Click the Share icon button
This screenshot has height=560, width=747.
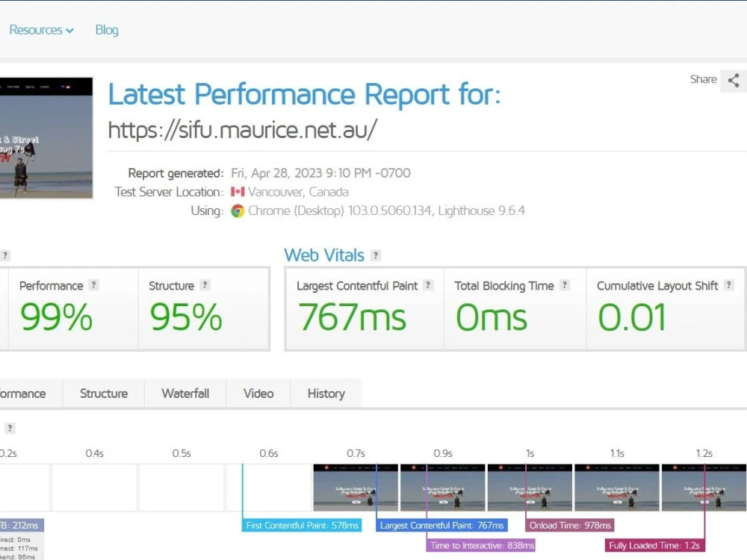pyautogui.click(x=734, y=80)
